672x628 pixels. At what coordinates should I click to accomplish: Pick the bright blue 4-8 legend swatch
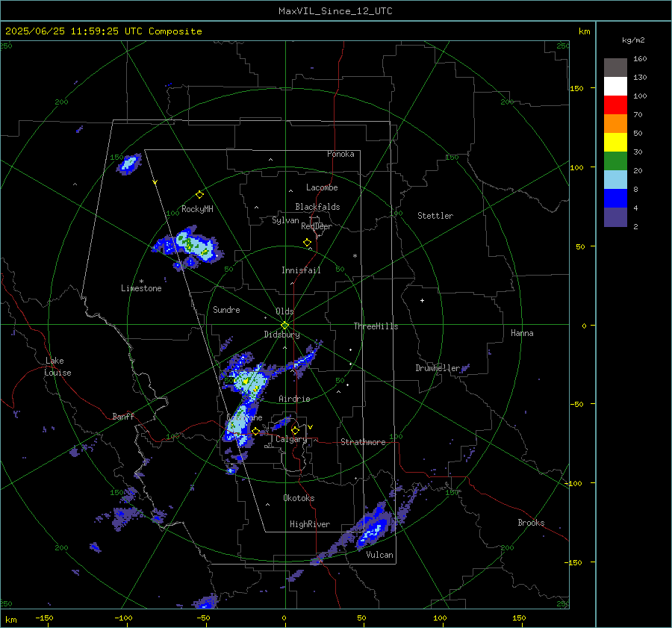point(615,199)
